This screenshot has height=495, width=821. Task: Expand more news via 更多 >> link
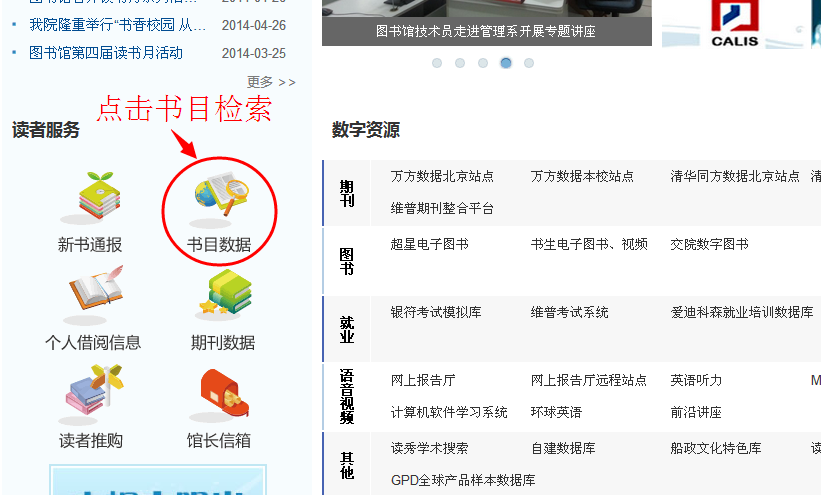pyautogui.click(x=271, y=82)
